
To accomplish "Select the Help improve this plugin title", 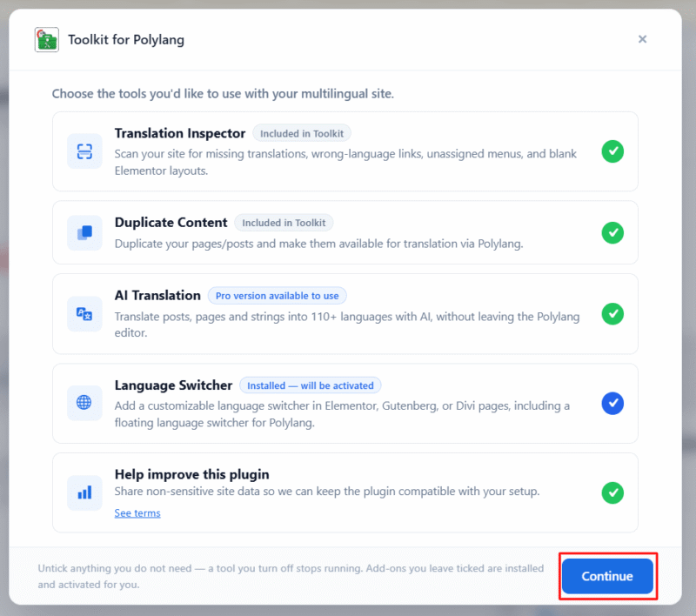I will click(x=191, y=474).
